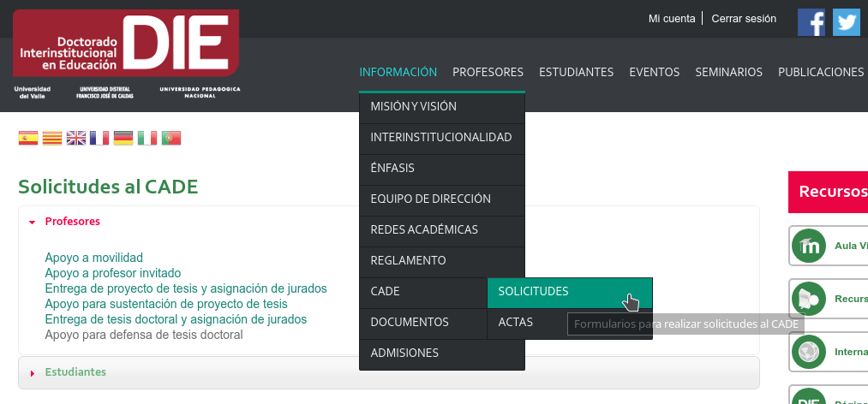The width and height of the screenshot is (868, 404).
Task: Click the Universidad Distrital logo
Action: coord(105,92)
